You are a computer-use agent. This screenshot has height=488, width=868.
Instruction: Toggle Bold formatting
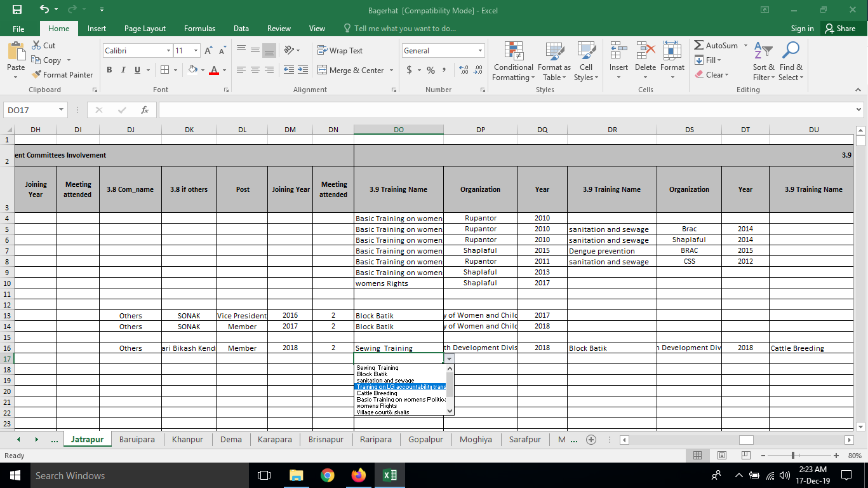(x=109, y=71)
